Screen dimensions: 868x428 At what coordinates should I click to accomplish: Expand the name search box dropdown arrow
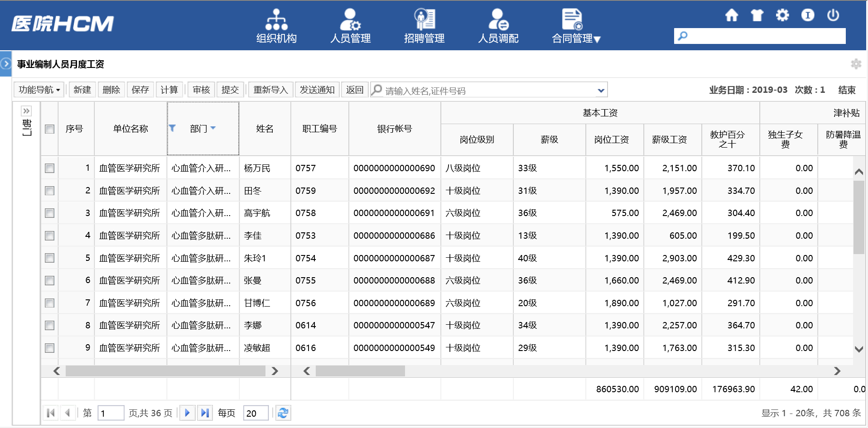click(x=601, y=90)
